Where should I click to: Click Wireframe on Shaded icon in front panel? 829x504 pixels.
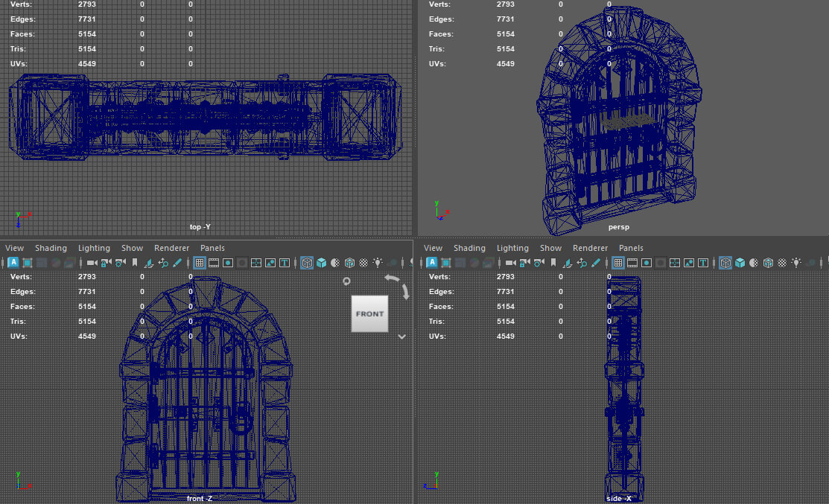click(x=349, y=263)
